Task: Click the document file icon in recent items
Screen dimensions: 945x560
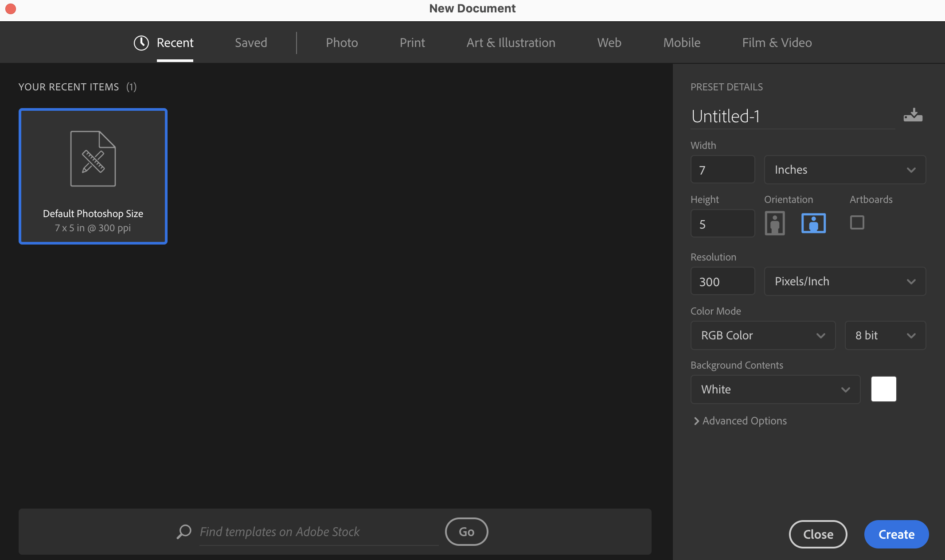Action: [93, 159]
